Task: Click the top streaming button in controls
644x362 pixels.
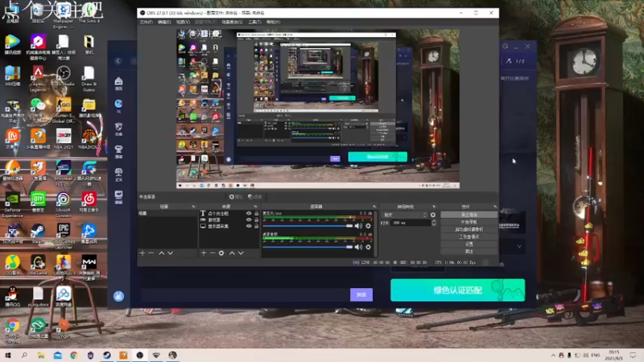Action: coord(469,215)
